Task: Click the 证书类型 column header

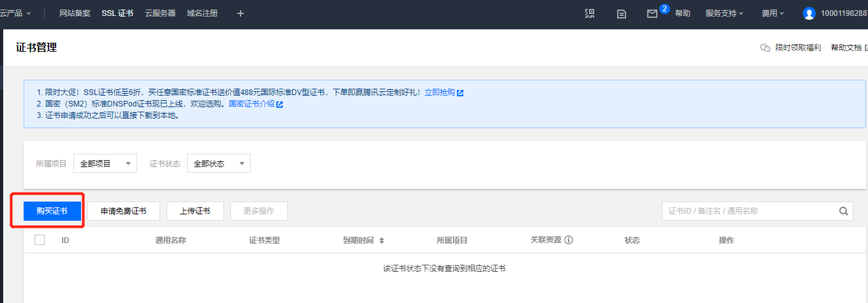Action: click(265, 240)
